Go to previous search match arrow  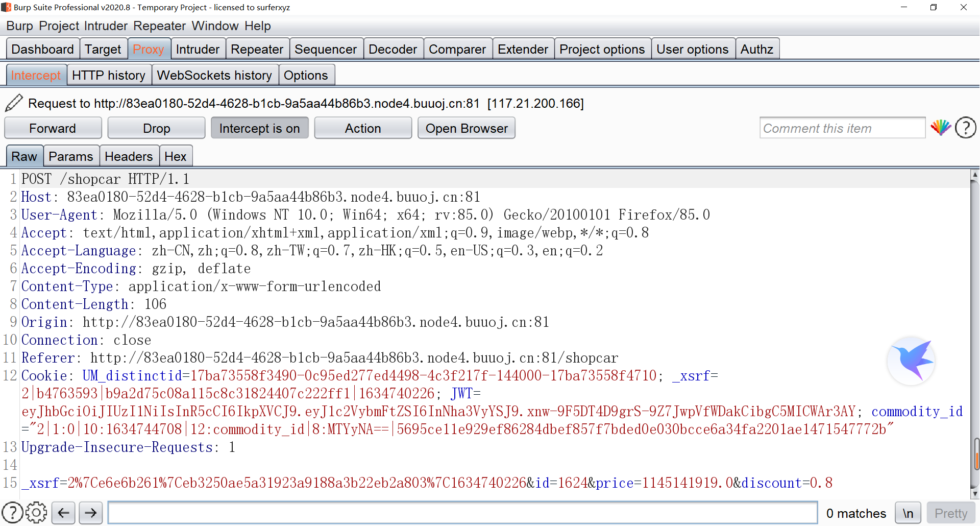(x=63, y=513)
